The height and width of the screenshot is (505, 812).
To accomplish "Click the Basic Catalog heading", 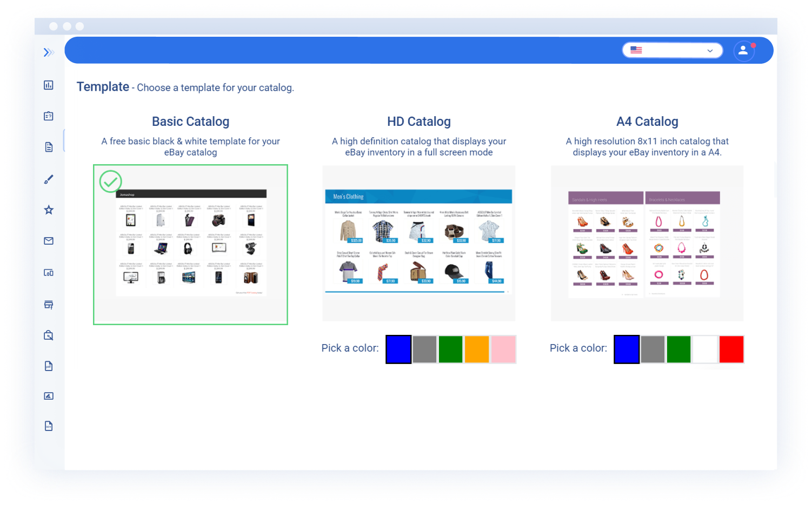I will point(190,122).
